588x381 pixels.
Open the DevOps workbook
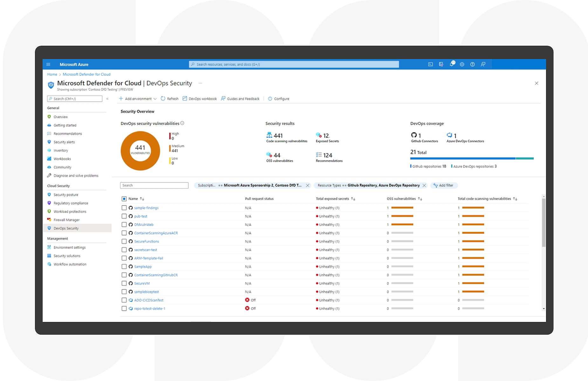200,99
